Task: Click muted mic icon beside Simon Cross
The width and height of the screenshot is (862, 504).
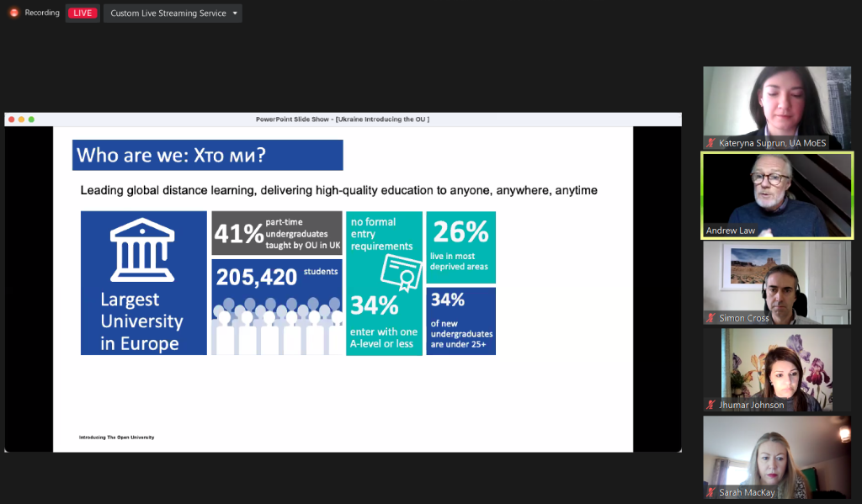Action: [710, 318]
